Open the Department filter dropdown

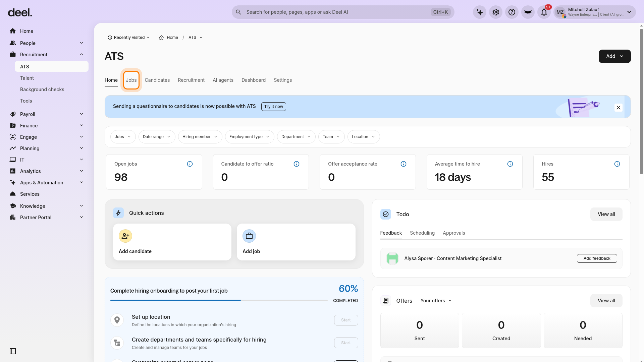pyautogui.click(x=296, y=137)
